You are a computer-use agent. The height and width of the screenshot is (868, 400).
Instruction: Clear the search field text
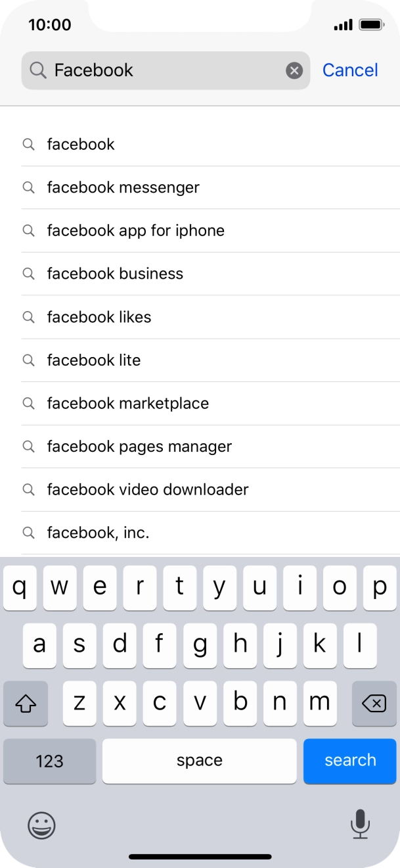point(294,70)
